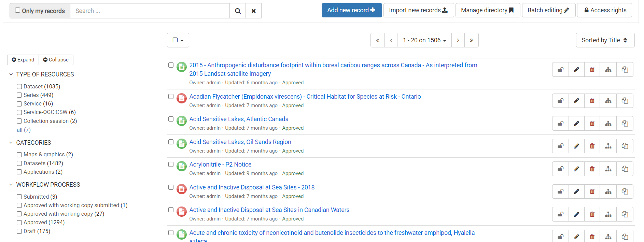Edit the Acrylonitrile - P2 Notice record

(576, 169)
